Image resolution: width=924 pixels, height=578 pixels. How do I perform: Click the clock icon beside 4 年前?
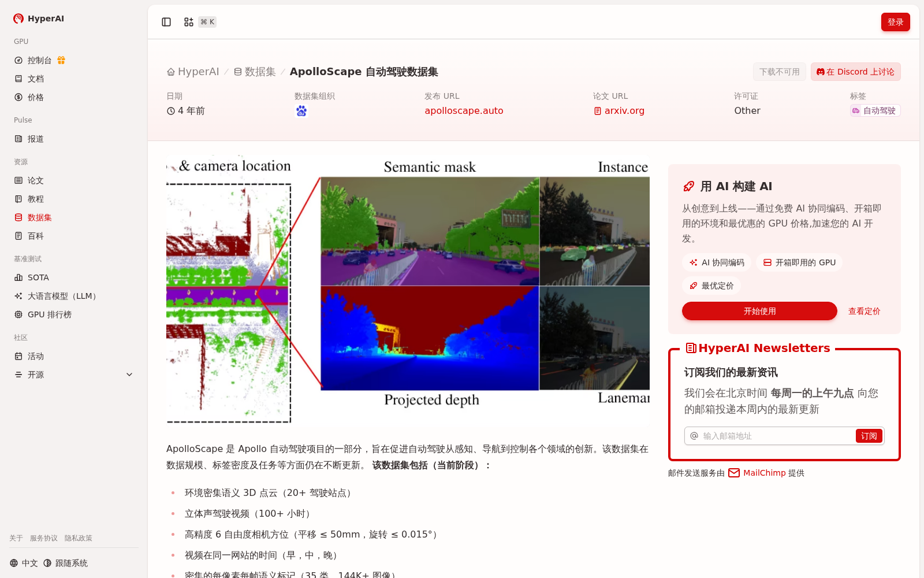(x=171, y=111)
